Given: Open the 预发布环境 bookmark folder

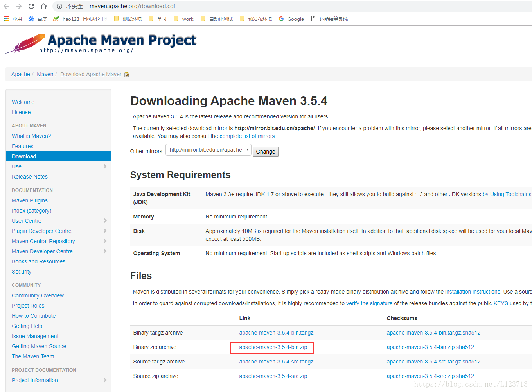Looking at the screenshot, I should tap(255, 19).
